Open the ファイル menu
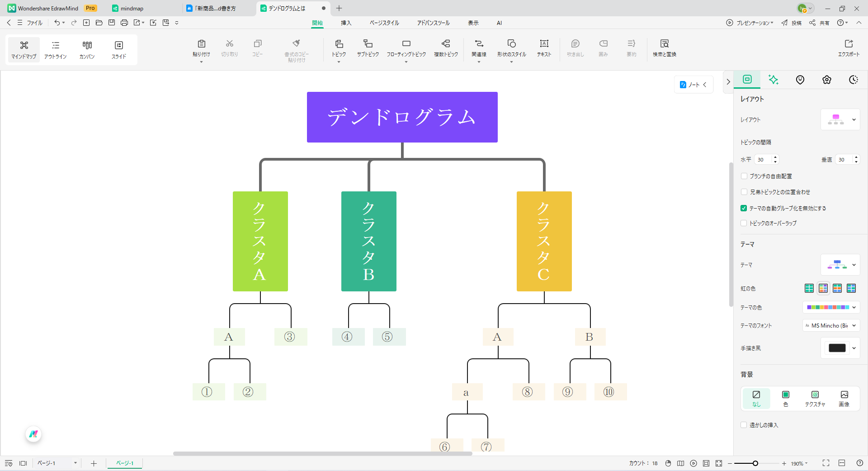Image resolution: width=868 pixels, height=471 pixels. [35, 23]
